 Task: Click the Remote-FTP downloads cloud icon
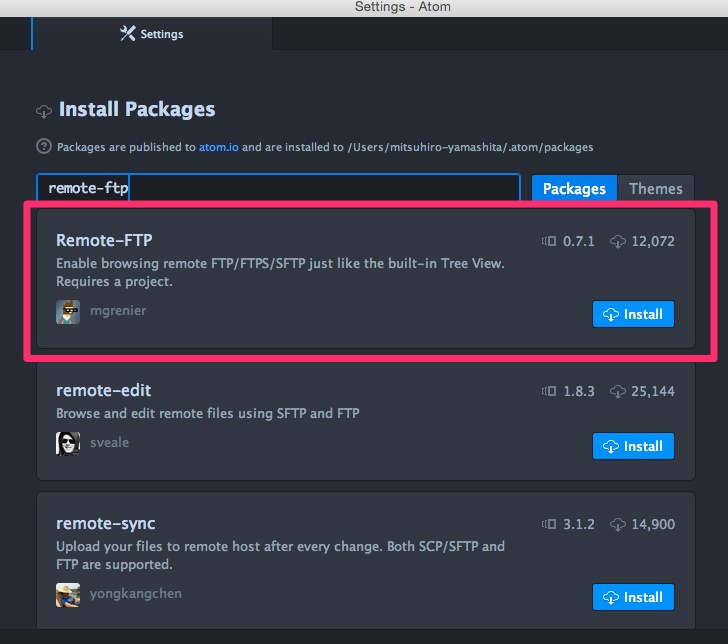click(618, 241)
